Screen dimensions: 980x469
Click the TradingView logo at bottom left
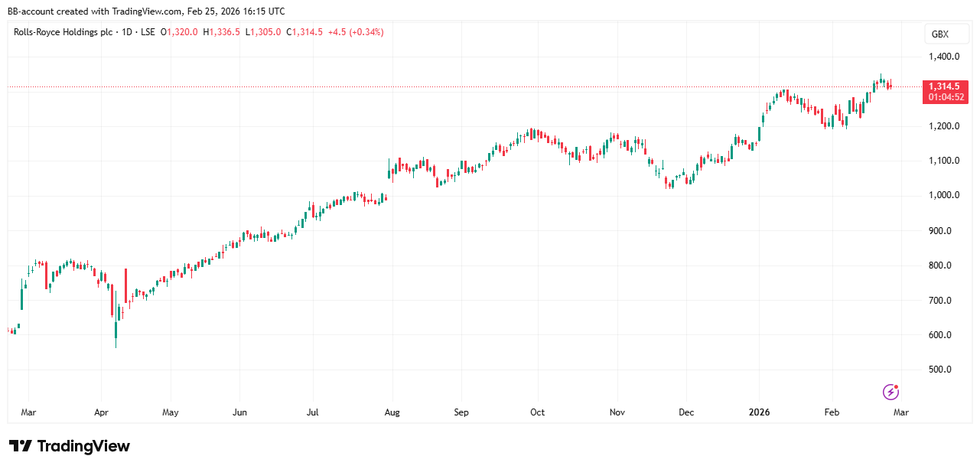(x=70, y=446)
